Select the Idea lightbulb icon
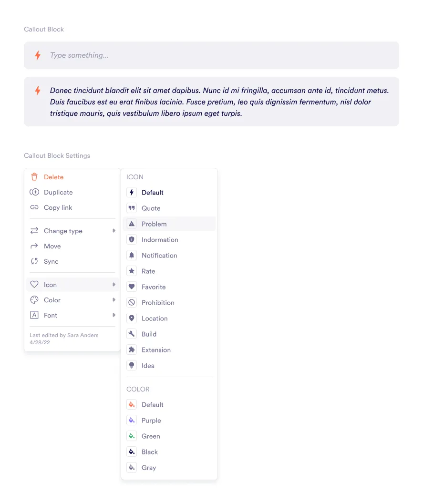This screenshot has height=504, width=423. tap(132, 366)
